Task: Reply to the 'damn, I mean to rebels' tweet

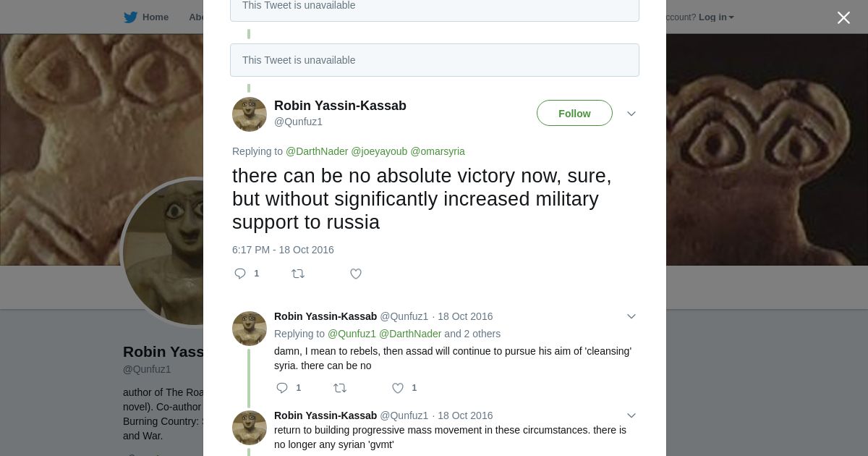Action: 282,388
